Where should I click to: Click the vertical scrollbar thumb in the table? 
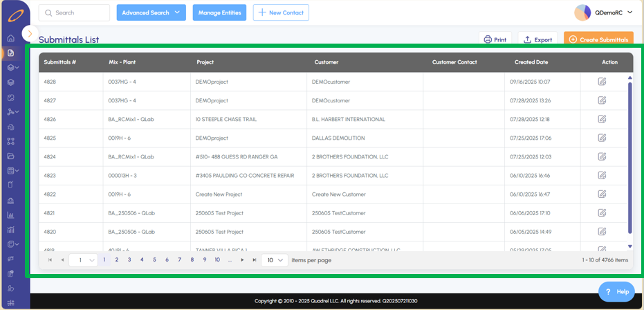630,158
